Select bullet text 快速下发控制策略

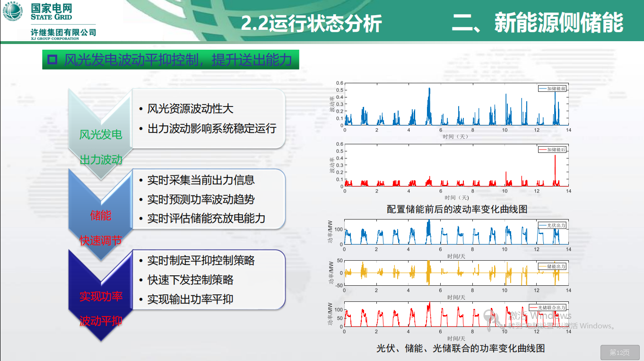tap(190, 280)
